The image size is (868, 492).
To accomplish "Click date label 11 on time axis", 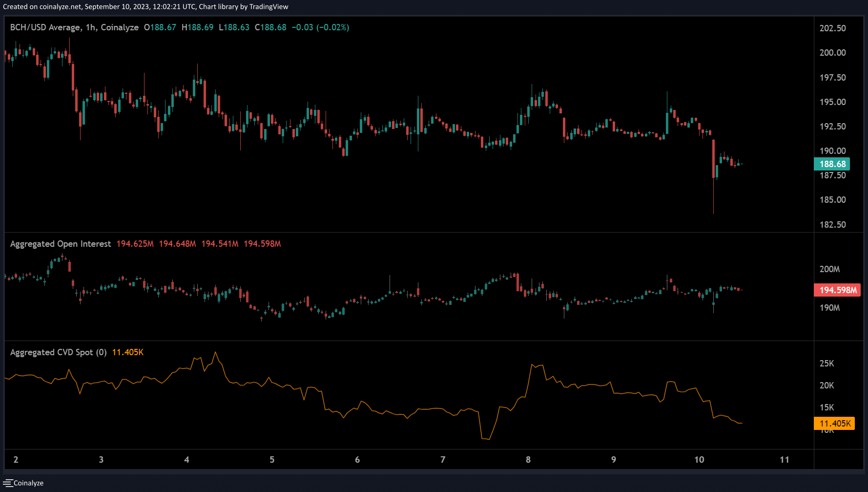I will pos(785,459).
